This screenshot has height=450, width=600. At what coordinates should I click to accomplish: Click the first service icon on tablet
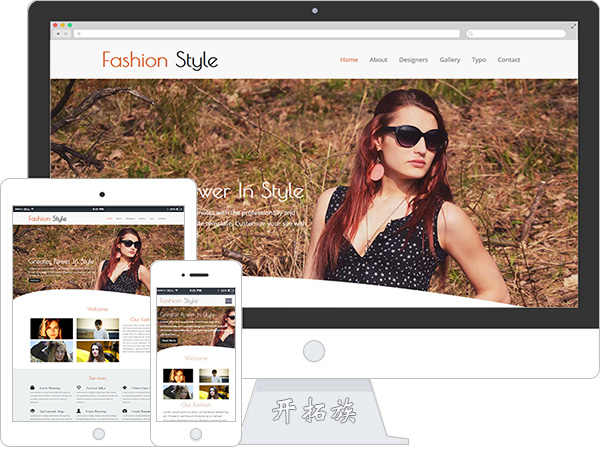33,388
